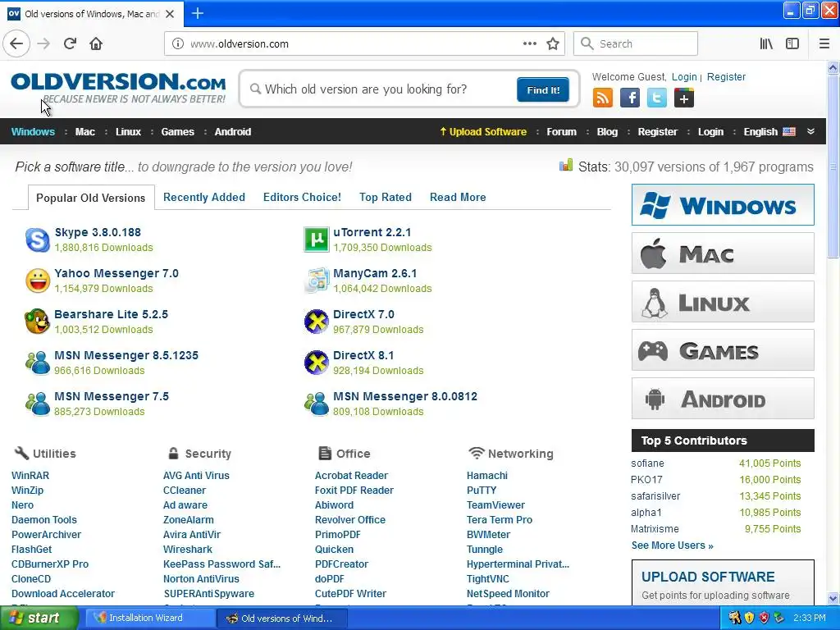Switch to Top Rated tab
Screen dimensions: 840x630
point(386,197)
